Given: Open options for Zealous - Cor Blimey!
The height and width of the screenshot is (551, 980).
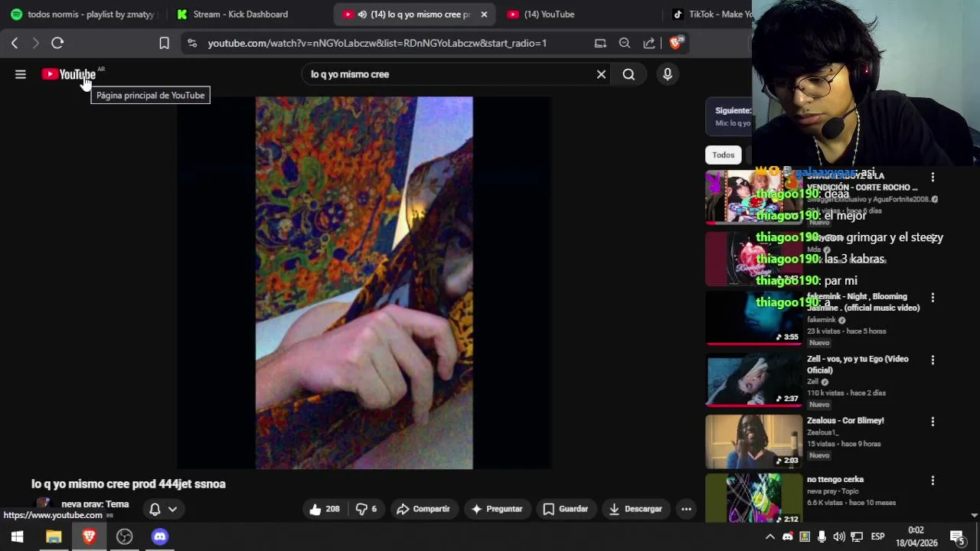Looking at the screenshot, I should pos(933,422).
